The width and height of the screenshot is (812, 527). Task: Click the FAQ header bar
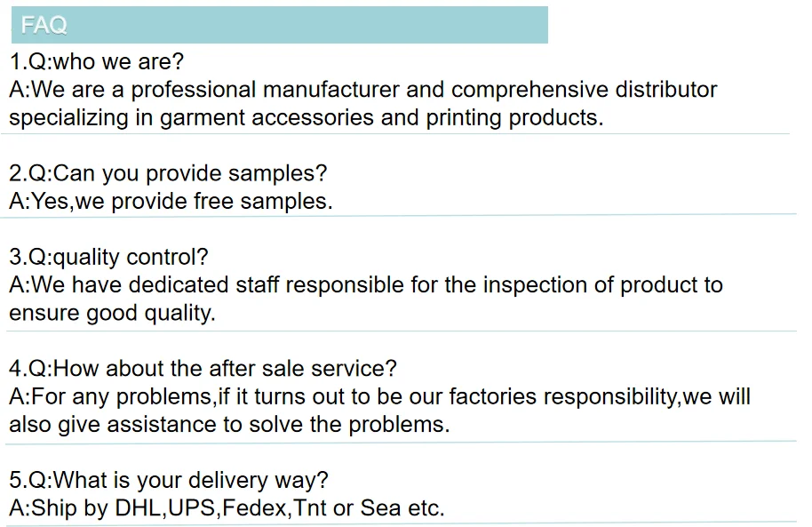click(279, 25)
